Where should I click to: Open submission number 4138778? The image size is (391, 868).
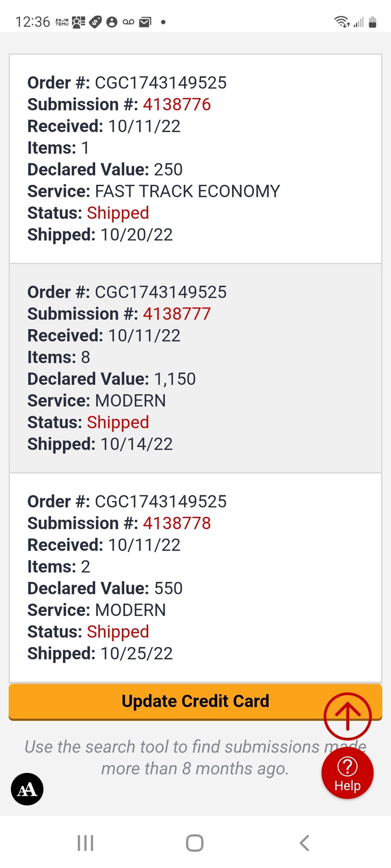coord(177,523)
